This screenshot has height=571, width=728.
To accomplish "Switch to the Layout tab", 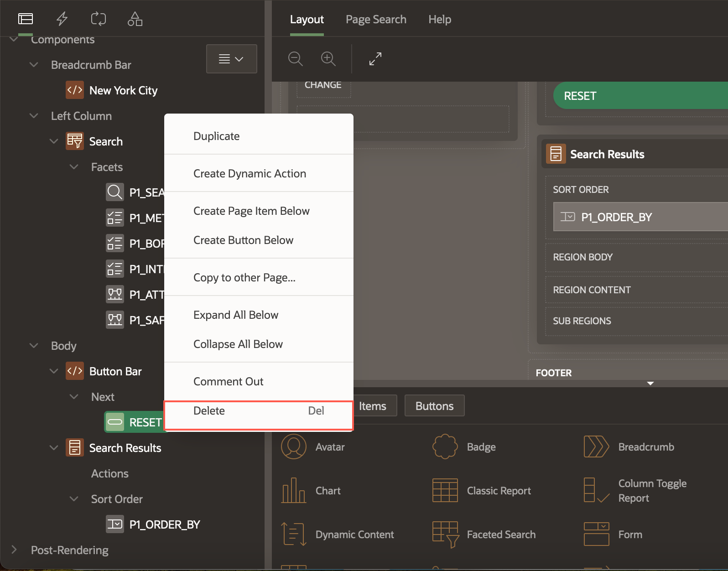I will click(x=307, y=20).
